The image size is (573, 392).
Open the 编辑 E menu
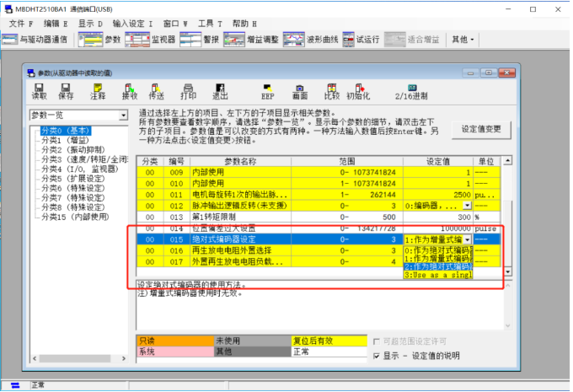[56, 24]
